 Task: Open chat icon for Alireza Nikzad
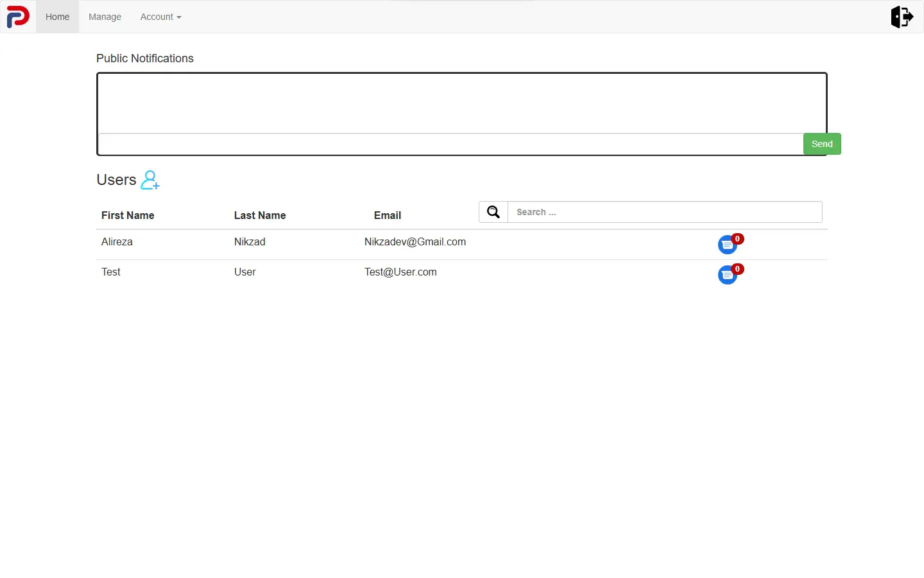coord(727,245)
